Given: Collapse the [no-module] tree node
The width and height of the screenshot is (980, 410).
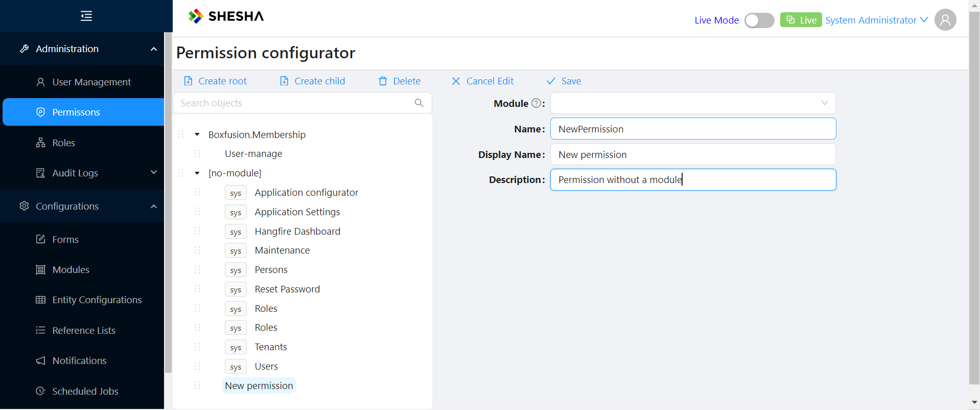Looking at the screenshot, I should pyautogui.click(x=197, y=173).
